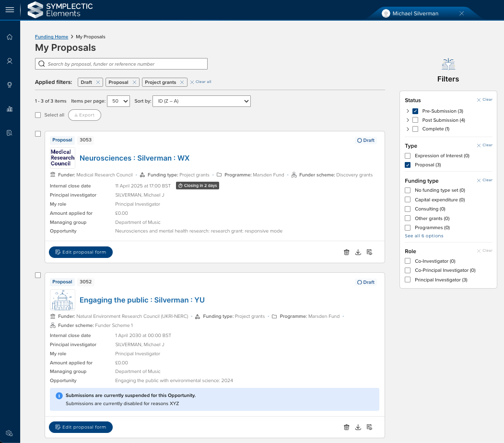Delete proposal 3052 via trash icon
Image resolution: width=504 pixels, height=443 pixels.
[347, 427]
